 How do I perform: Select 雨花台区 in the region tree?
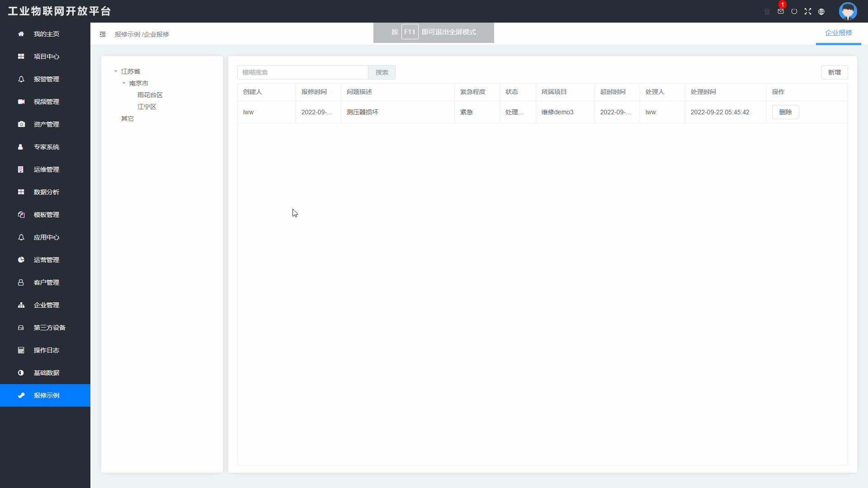click(x=150, y=95)
